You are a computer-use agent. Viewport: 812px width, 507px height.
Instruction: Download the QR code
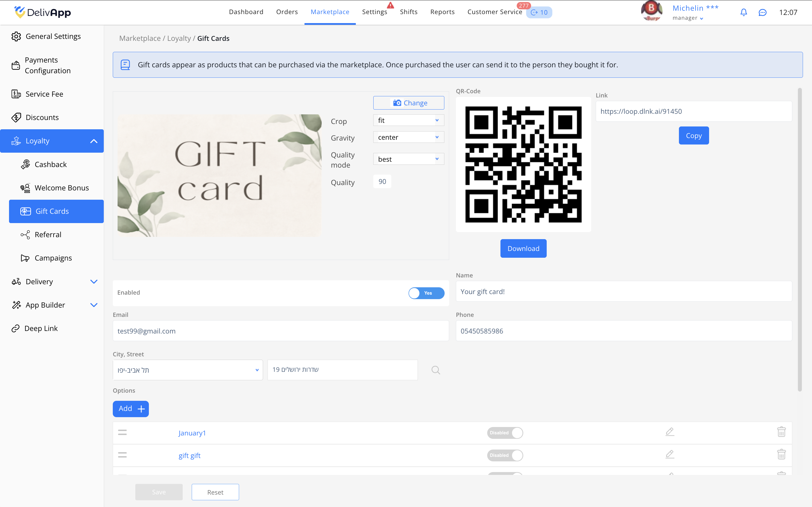[523, 248]
